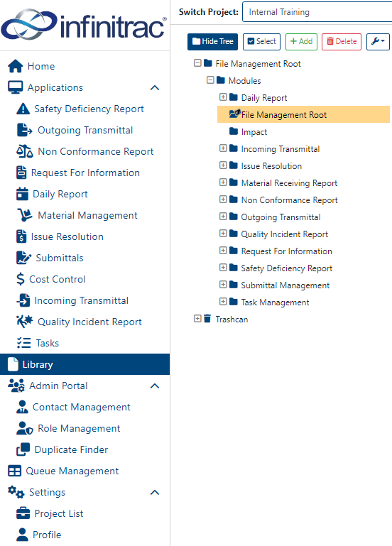Click the Issue Resolution invoice icon in sidebar

tap(21, 236)
